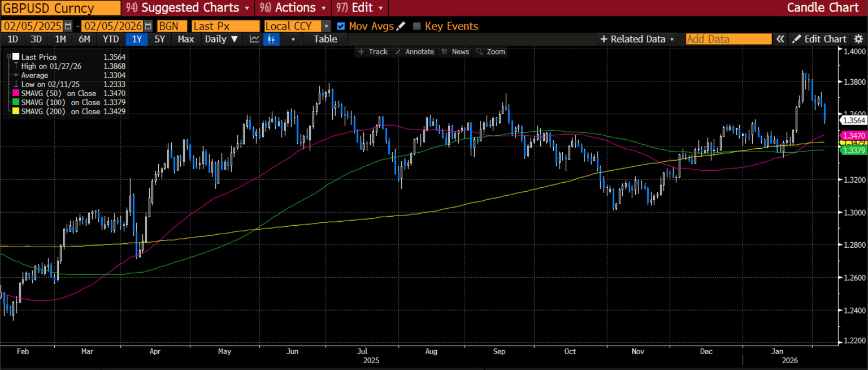Enable the Key Events checkbox
Image resolution: width=868 pixels, height=370 pixels.
417,26
